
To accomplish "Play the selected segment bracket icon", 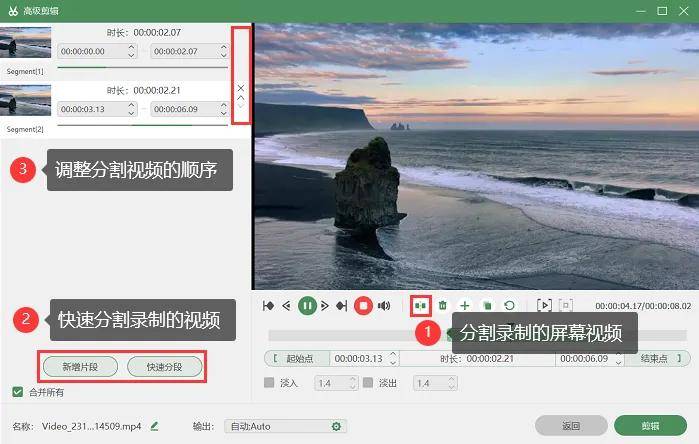I will click(544, 305).
